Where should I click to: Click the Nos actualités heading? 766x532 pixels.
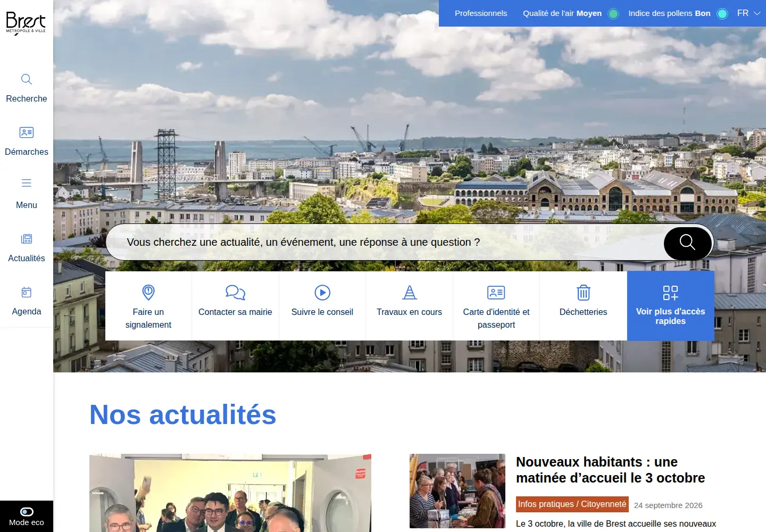point(183,414)
